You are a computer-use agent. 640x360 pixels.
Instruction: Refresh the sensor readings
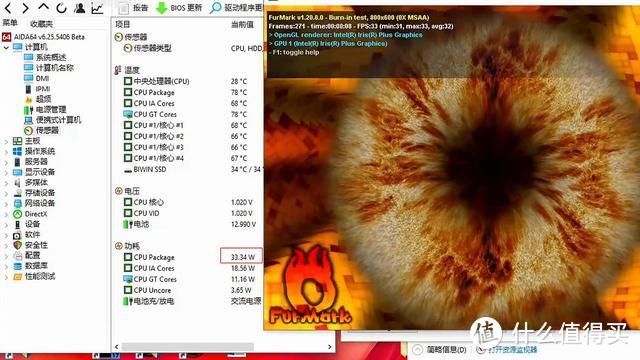coord(61,8)
